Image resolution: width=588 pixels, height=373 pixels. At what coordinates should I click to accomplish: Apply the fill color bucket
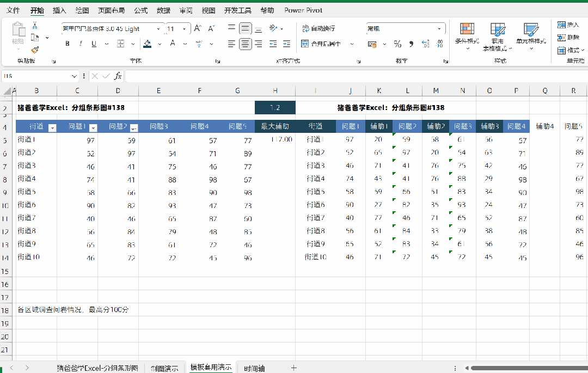(148, 44)
